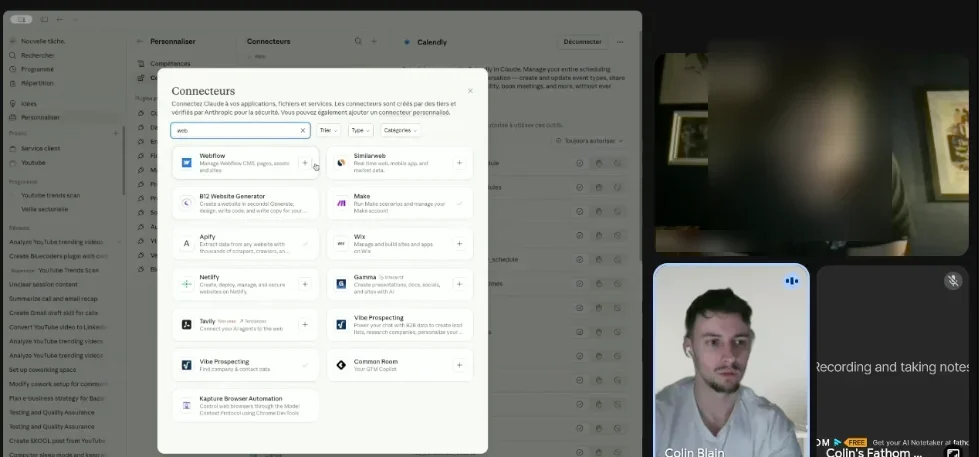Add the Similarweb connector with its plus button
Viewport: 979px width, 457px height.
click(459, 163)
